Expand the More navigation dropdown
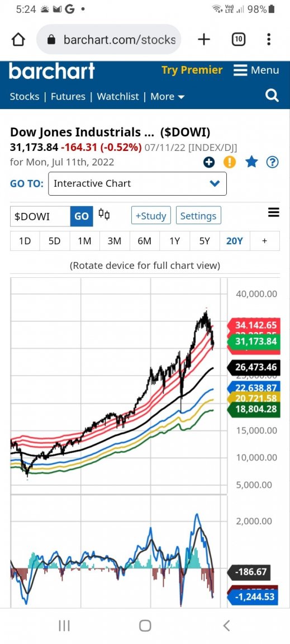 click(x=167, y=97)
